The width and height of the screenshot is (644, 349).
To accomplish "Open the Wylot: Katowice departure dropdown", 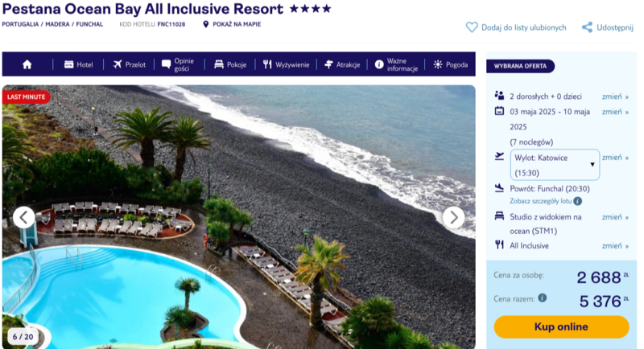I will pos(555,165).
